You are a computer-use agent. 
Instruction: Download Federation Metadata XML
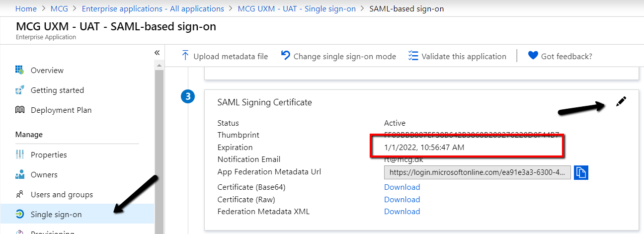tap(402, 211)
